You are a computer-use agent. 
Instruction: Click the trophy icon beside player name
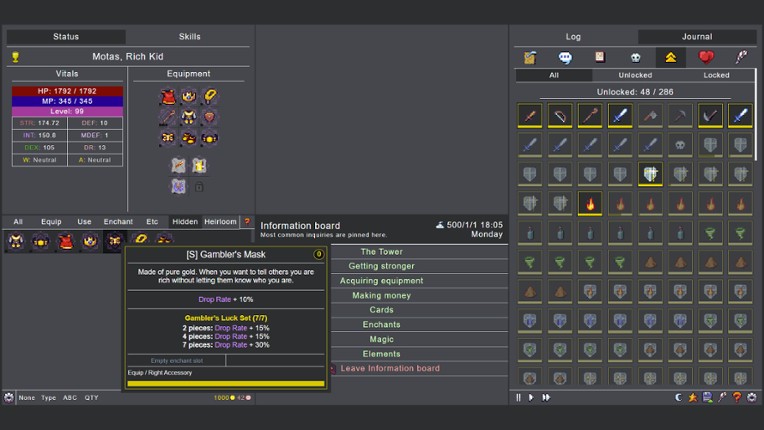(15, 57)
